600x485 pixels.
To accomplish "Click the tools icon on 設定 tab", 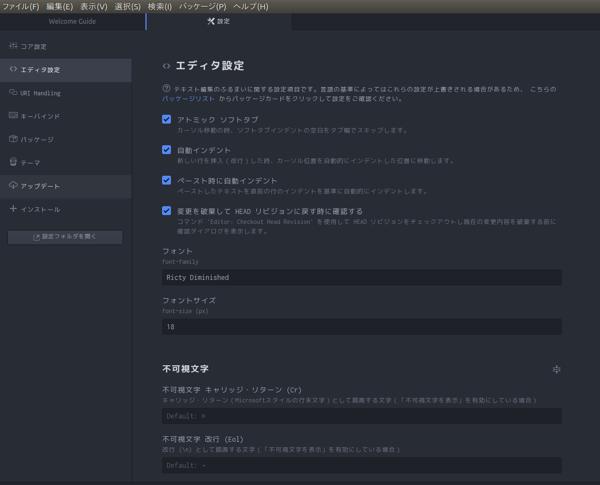I will click(x=211, y=21).
